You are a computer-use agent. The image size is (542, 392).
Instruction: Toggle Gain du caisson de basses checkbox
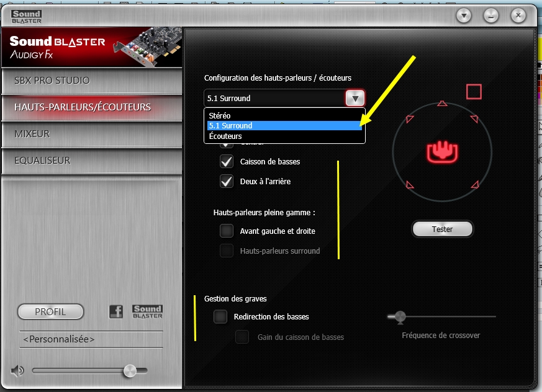tap(242, 337)
